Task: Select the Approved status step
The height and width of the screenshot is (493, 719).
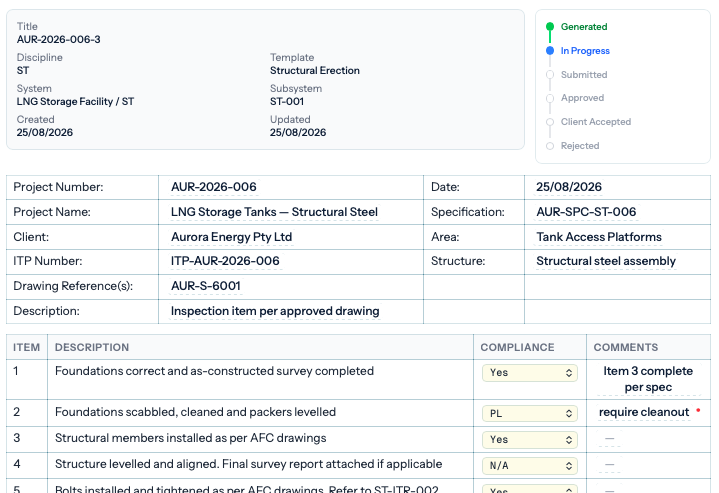Action: pos(582,98)
